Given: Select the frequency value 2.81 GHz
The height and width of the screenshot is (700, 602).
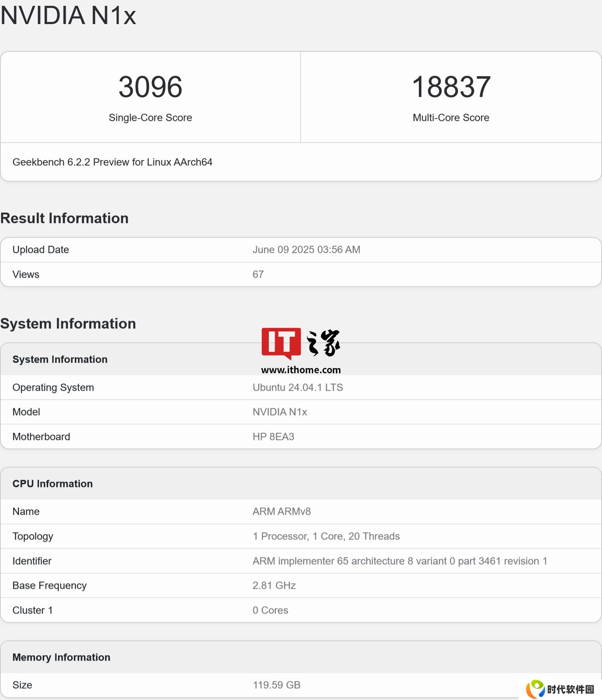Looking at the screenshot, I should pyautogui.click(x=274, y=585).
